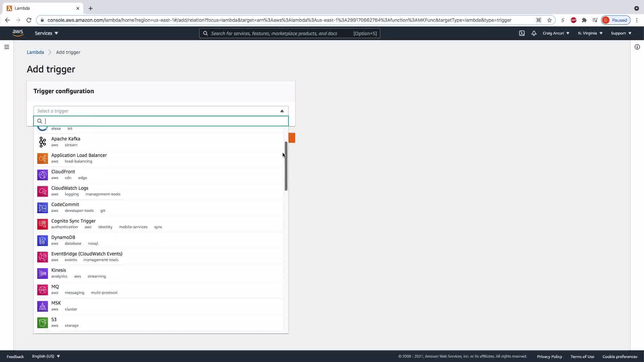Choose the Cognito Sync Trigger option
This screenshot has width=644, height=362.
click(73, 221)
